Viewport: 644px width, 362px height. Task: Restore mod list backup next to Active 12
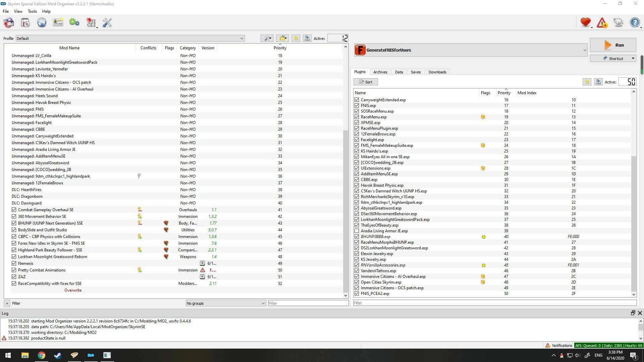pos(296,38)
